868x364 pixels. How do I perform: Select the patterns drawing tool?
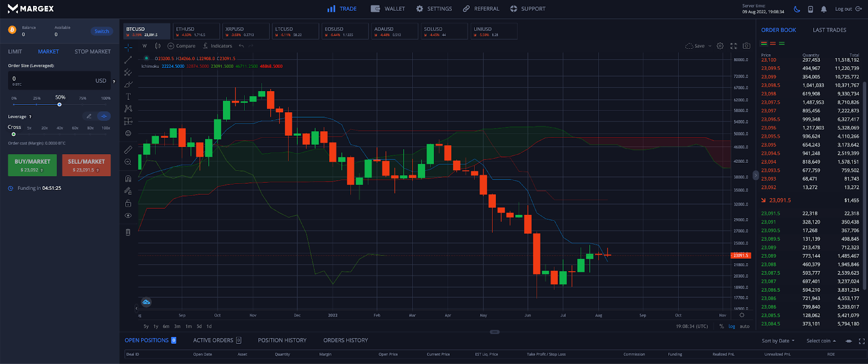point(128,108)
